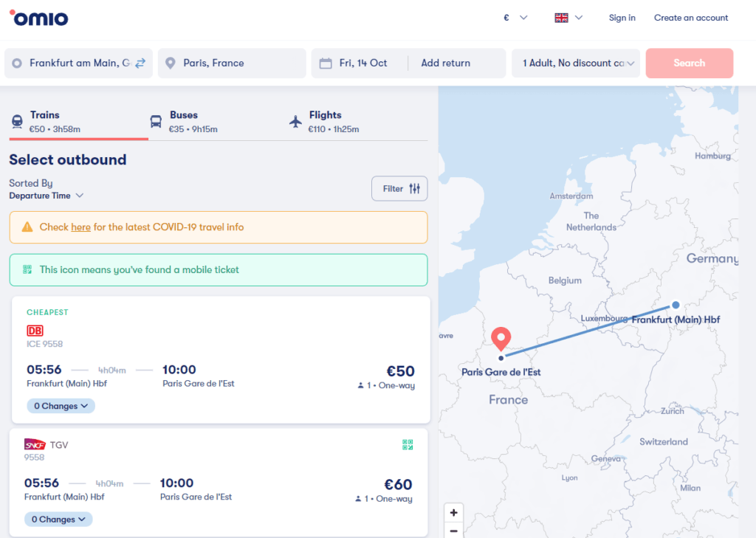
Task: Click the Frankfurt (Main) Hbf map dot
Action: 676,305
